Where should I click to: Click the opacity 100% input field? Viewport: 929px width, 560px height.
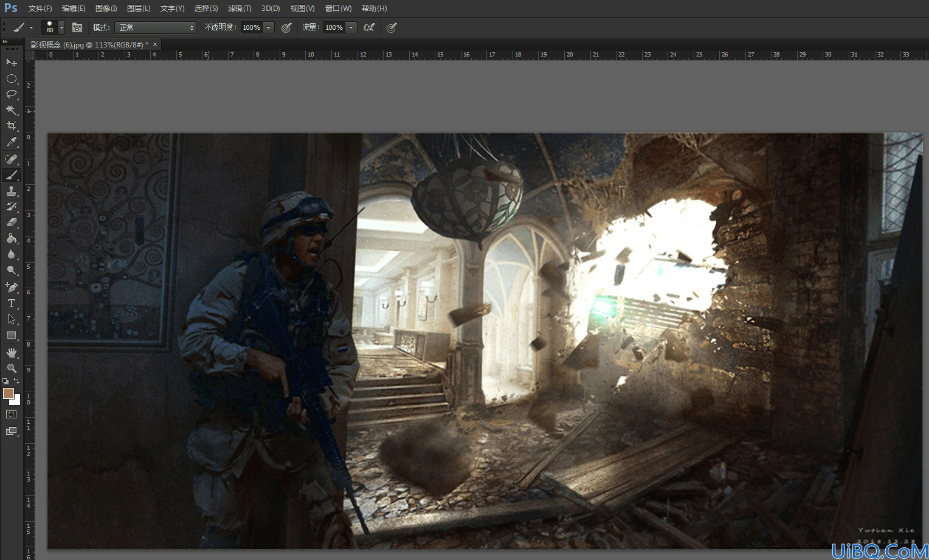click(x=252, y=27)
